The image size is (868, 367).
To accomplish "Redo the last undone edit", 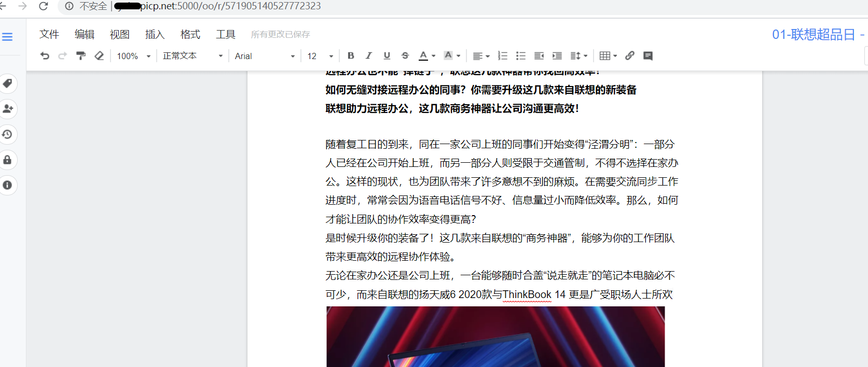I will (62, 55).
